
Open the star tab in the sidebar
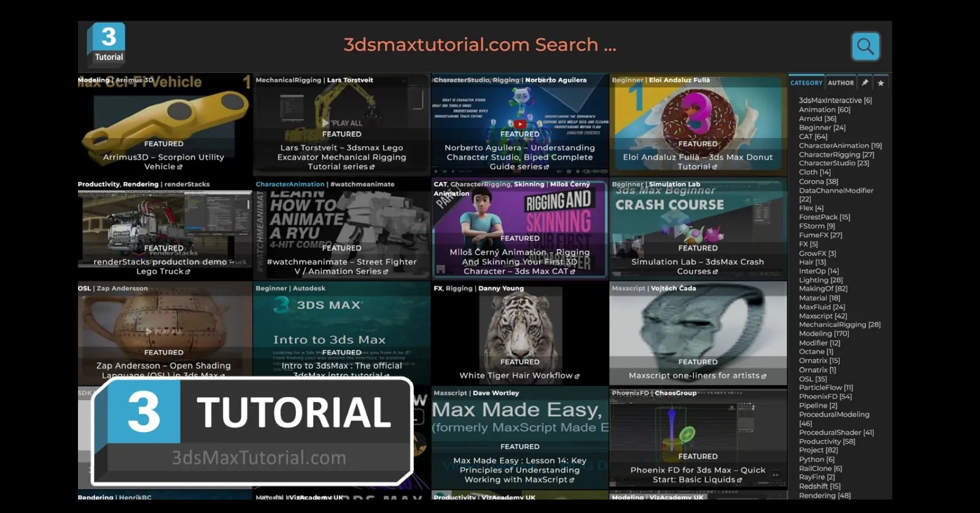pyautogui.click(x=881, y=82)
